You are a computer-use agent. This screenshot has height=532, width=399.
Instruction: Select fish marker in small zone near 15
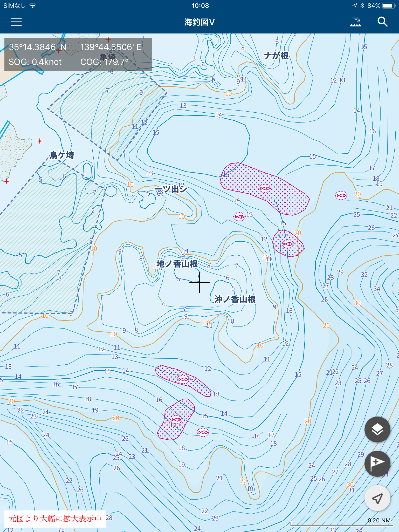pyautogui.click(x=288, y=244)
